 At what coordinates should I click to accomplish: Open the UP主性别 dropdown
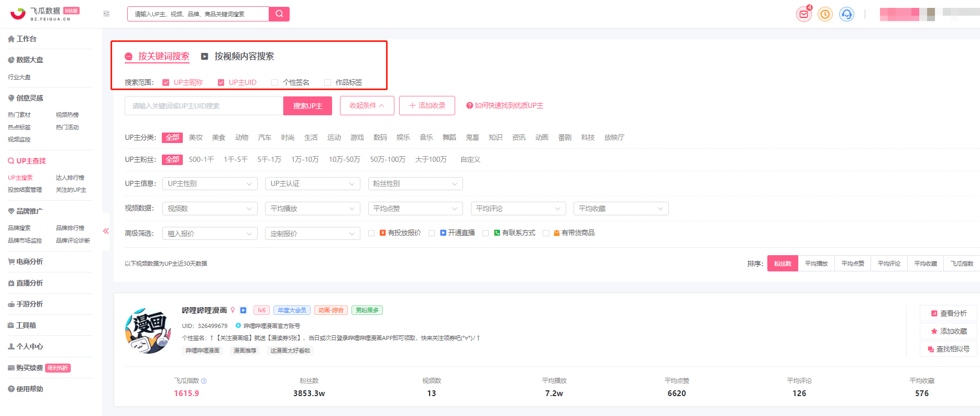[210, 183]
